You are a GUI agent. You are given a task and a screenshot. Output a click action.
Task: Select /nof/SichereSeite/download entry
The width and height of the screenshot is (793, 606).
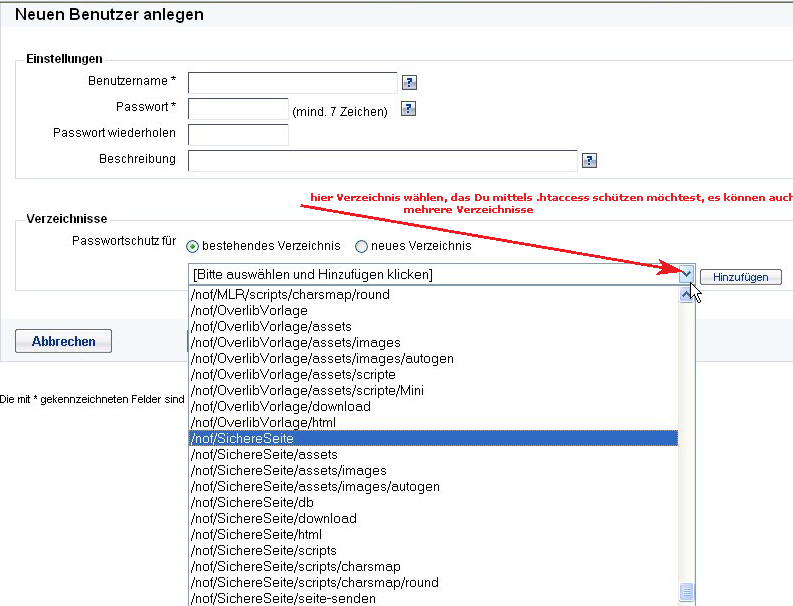(432, 518)
